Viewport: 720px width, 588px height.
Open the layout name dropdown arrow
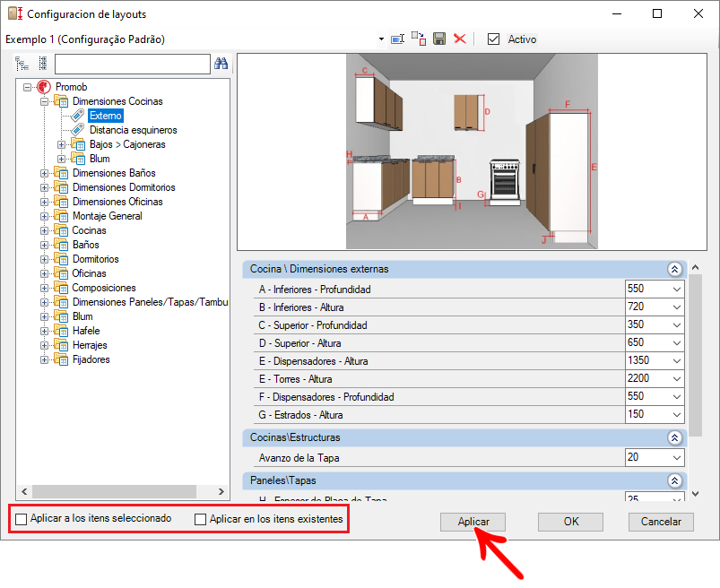(381, 39)
